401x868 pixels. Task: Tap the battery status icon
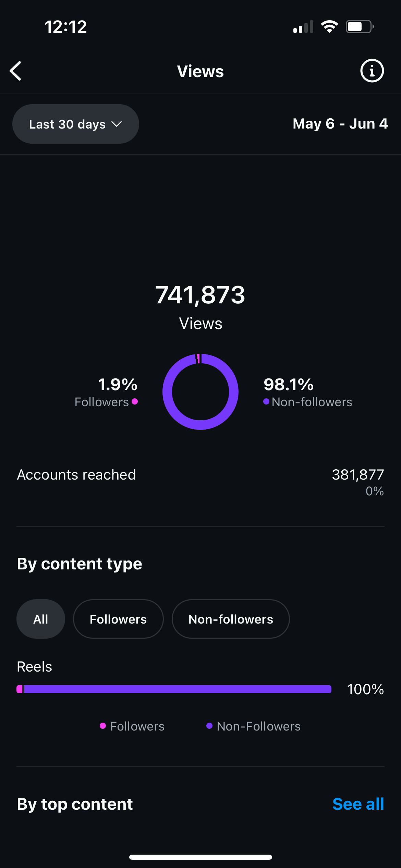(360, 27)
